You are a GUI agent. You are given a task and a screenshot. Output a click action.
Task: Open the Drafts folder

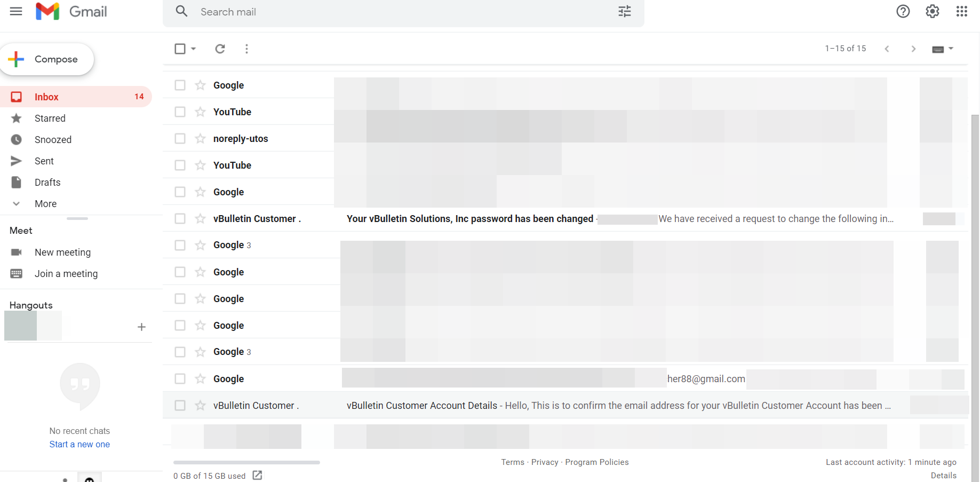point(76,182)
